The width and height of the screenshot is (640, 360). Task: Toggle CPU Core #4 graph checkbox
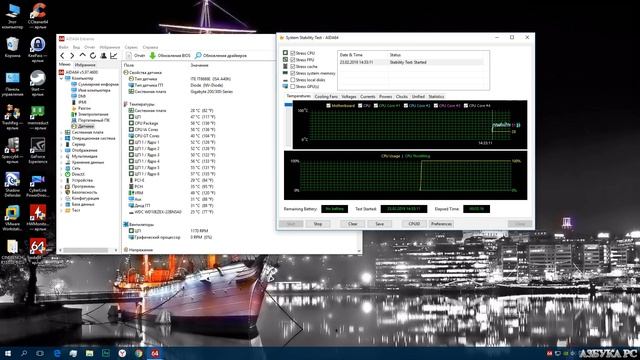pyautogui.click(x=466, y=106)
